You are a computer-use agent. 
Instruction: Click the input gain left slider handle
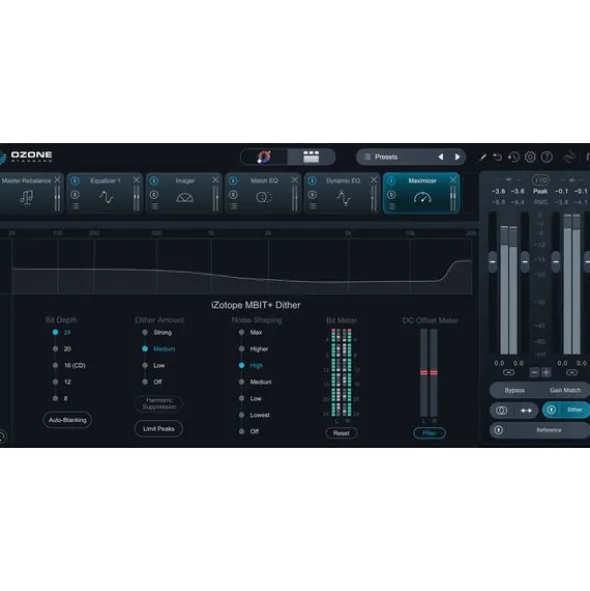pyautogui.click(x=492, y=262)
